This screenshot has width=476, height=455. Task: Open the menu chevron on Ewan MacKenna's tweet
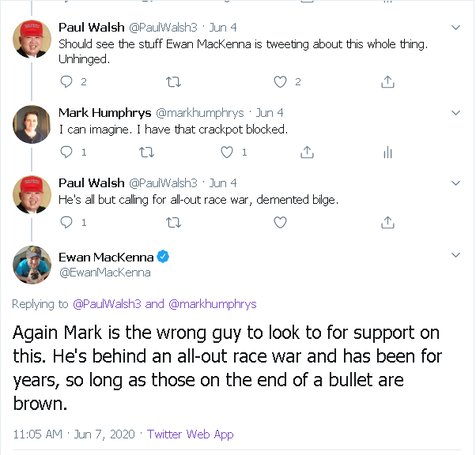[455, 255]
